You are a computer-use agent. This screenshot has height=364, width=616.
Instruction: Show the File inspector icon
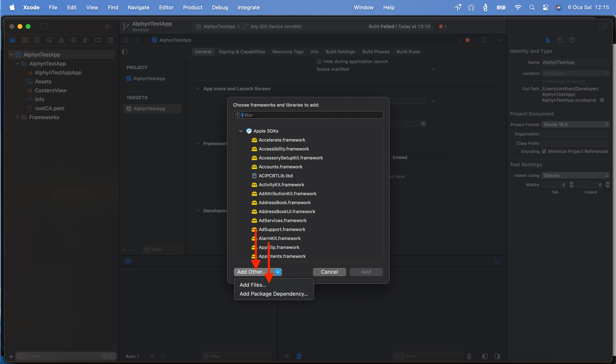(x=548, y=40)
